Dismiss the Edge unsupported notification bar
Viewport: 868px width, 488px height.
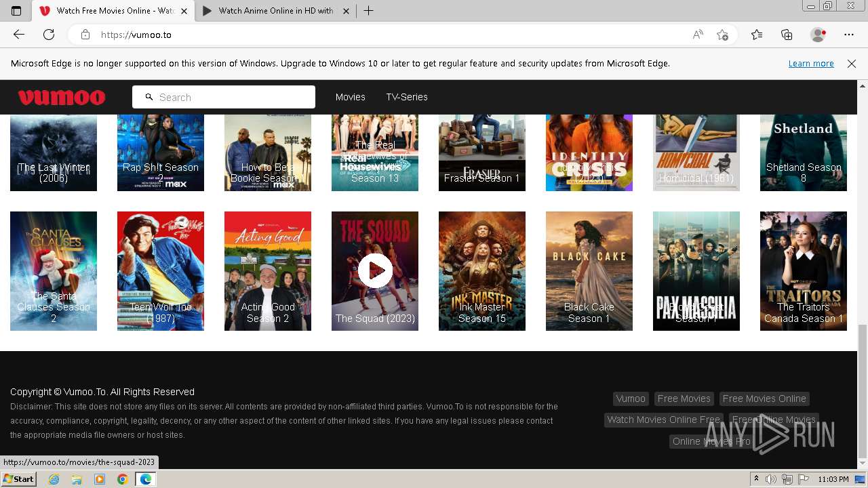point(852,64)
